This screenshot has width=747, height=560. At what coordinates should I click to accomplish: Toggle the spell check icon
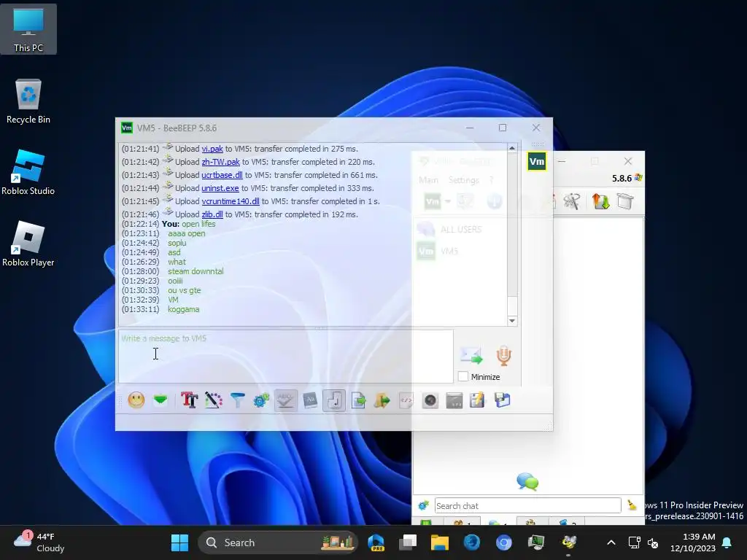pos(285,400)
